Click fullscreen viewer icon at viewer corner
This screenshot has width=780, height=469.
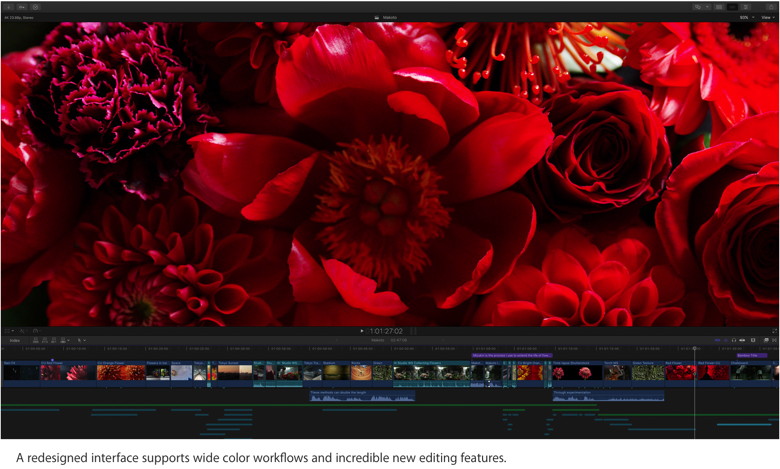[x=774, y=330]
